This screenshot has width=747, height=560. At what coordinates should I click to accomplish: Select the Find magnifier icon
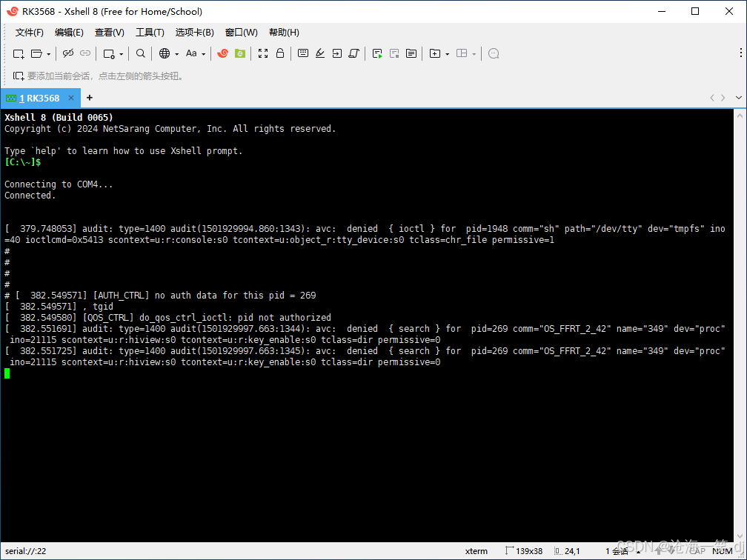139,53
